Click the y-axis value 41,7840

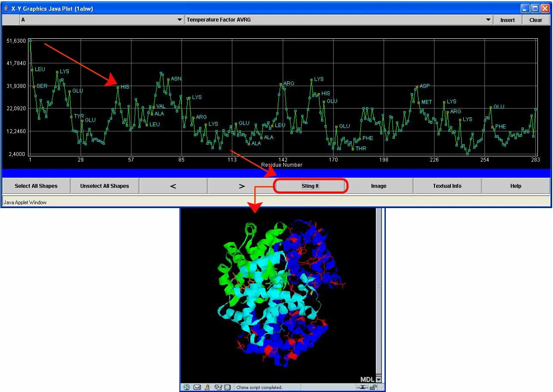(16, 63)
